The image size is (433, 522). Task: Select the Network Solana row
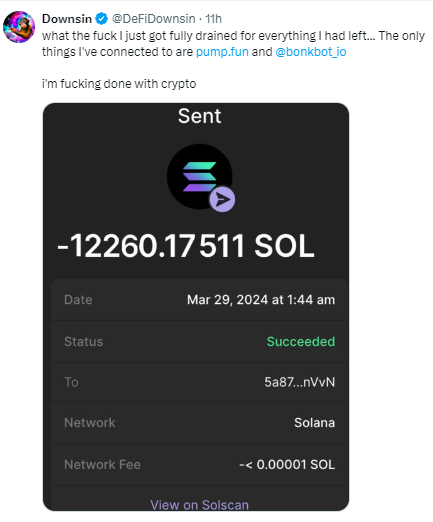pos(199,423)
